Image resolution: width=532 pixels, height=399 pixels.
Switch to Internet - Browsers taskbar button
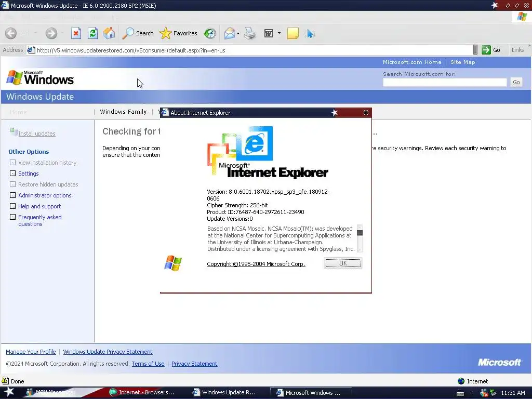[x=142, y=393]
